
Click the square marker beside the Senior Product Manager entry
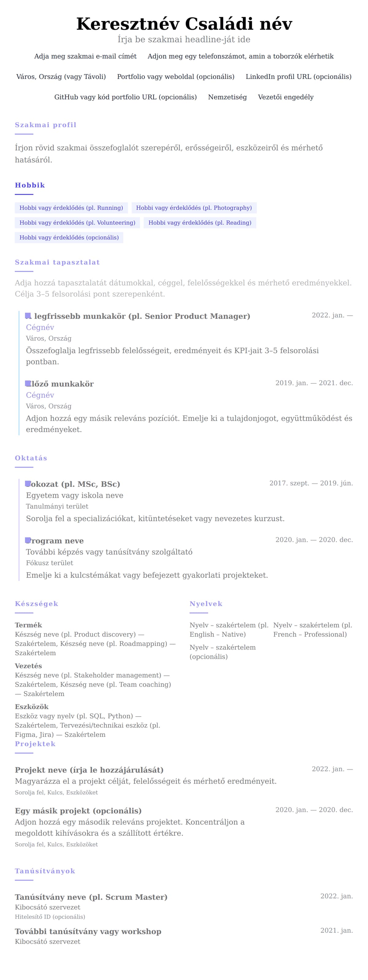click(28, 316)
